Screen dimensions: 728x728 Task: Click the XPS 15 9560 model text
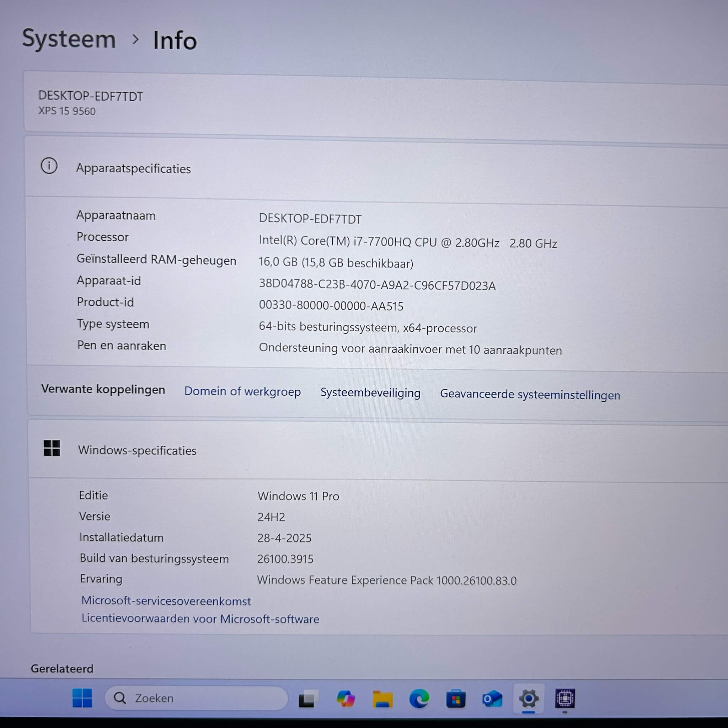tap(67, 111)
